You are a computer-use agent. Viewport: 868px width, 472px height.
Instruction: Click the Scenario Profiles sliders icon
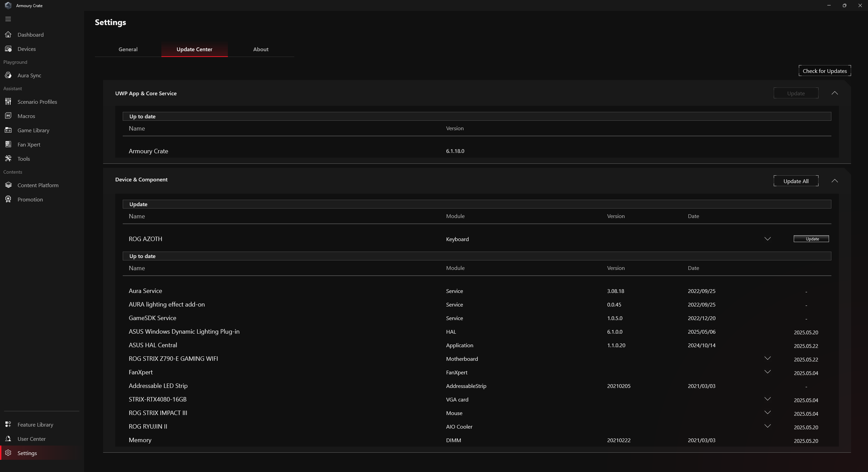coord(8,102)
